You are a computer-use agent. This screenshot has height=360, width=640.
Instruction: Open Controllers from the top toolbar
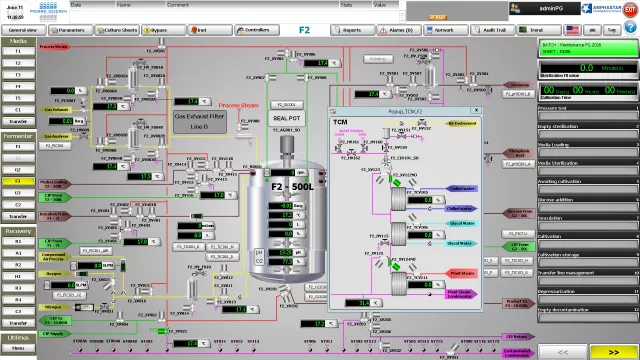(x=257, y=30)
